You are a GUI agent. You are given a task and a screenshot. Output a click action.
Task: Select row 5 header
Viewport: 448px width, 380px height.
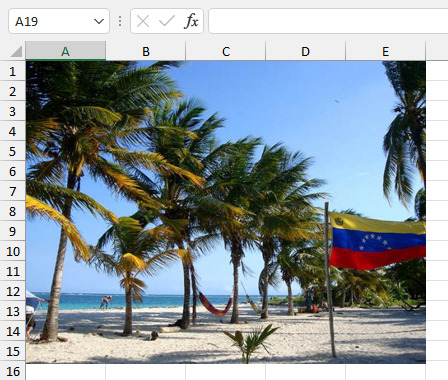click(13, 151)
